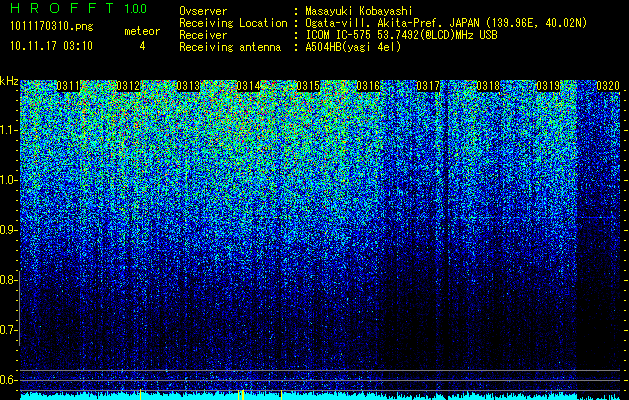Click the 0.6 frequency axis label
This screenshot has width=629, height=400.
point(9,380)
